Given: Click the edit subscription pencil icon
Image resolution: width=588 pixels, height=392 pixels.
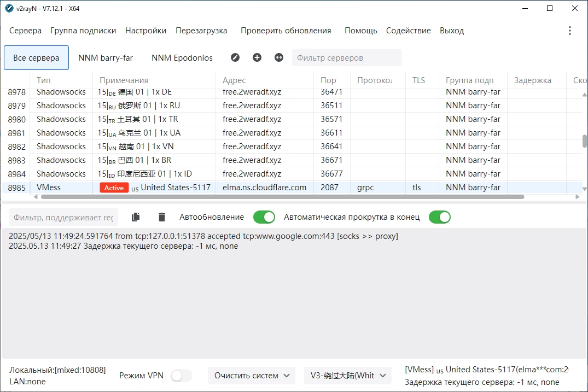Looking at the screenshot, I should [x=235, y=57].
